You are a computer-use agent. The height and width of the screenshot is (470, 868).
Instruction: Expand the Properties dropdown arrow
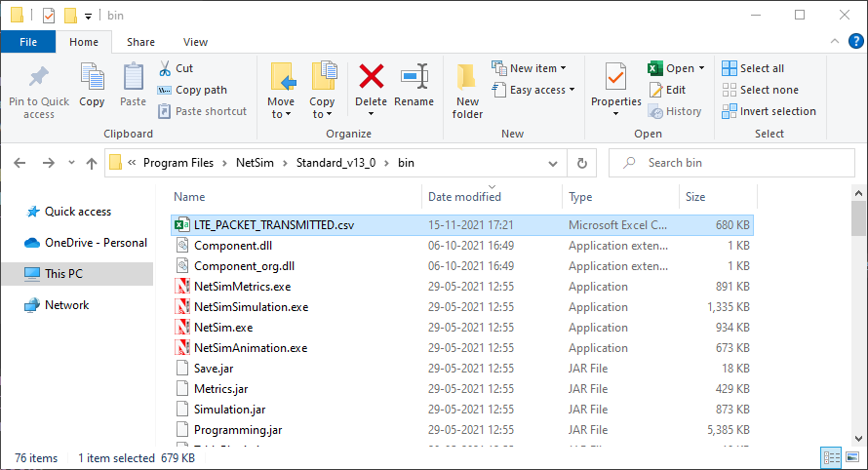pyautogui.click(x=615, y=115)
